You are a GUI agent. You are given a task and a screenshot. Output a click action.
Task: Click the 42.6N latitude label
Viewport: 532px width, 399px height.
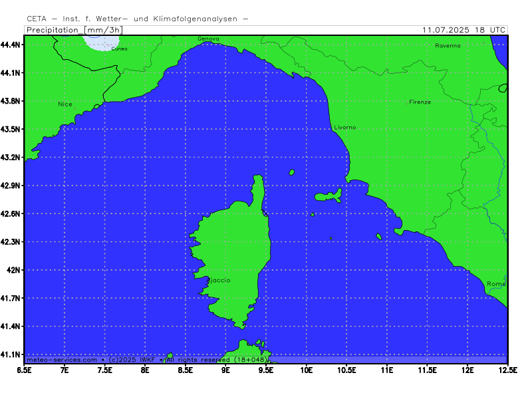pyautogui.click(x=11, y=213)
